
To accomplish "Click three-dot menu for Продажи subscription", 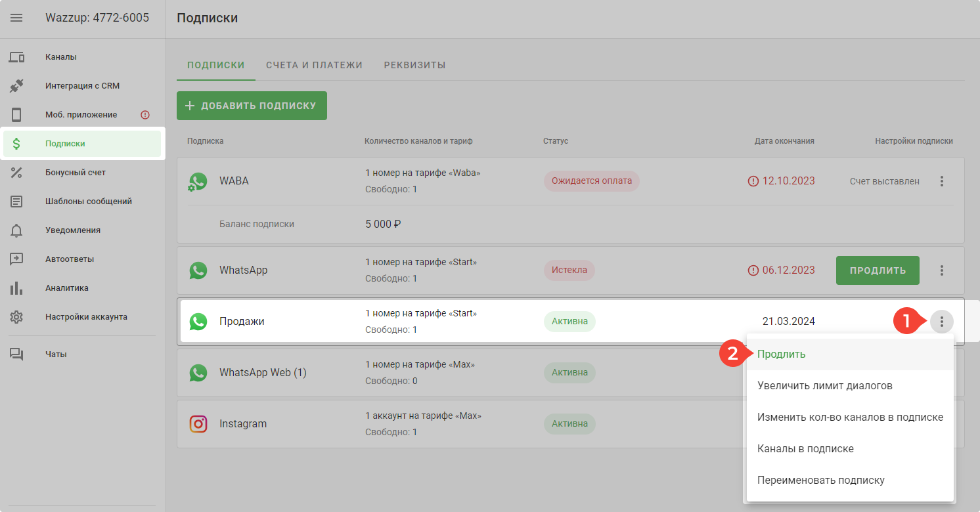I will point(941,322).
